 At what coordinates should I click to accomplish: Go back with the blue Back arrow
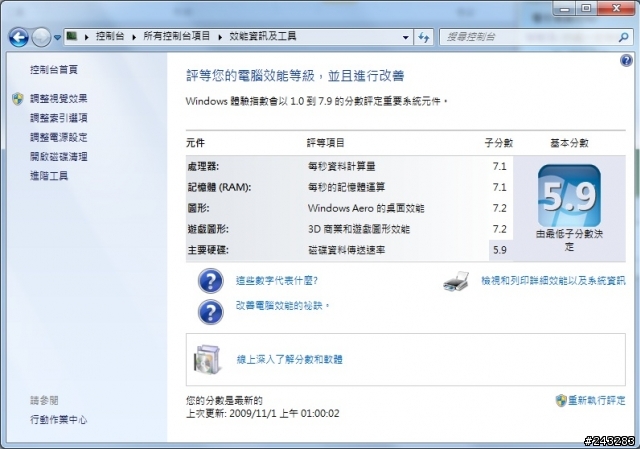click(18, 38)
